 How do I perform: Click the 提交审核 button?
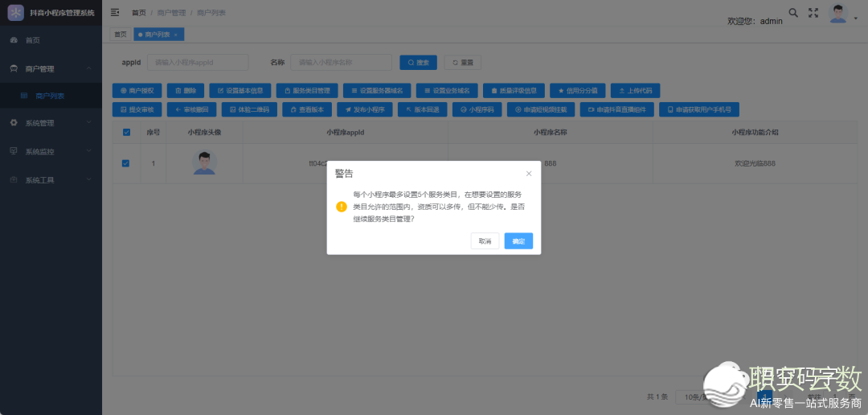(137, 109)
